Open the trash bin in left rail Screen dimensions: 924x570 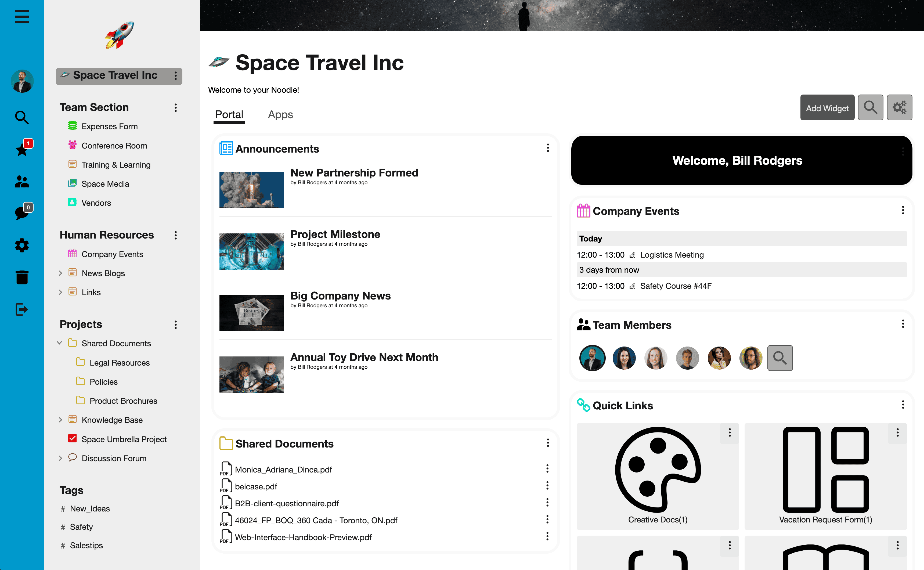[22, 277]
